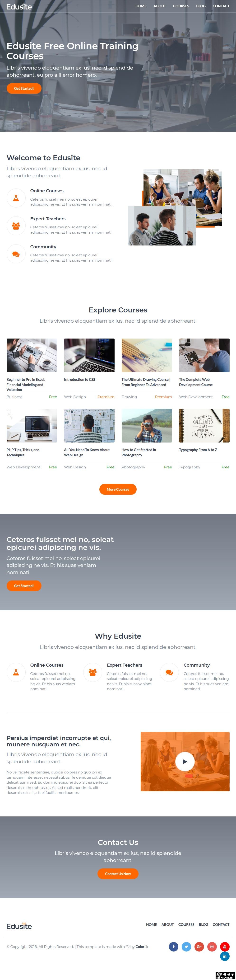236x980 pixels.
Task: Select BLOG in the top navigation
Action: pyautogui.click(x=201, y=6)
